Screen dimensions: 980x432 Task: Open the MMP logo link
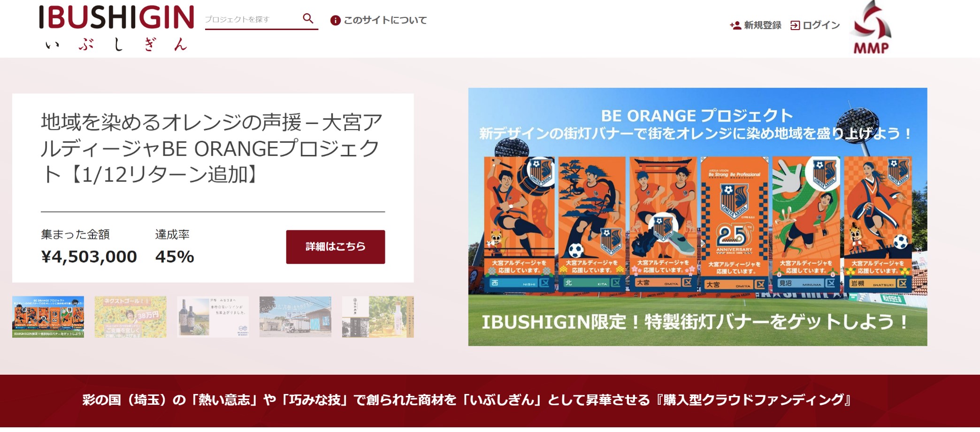coord(872,28)
